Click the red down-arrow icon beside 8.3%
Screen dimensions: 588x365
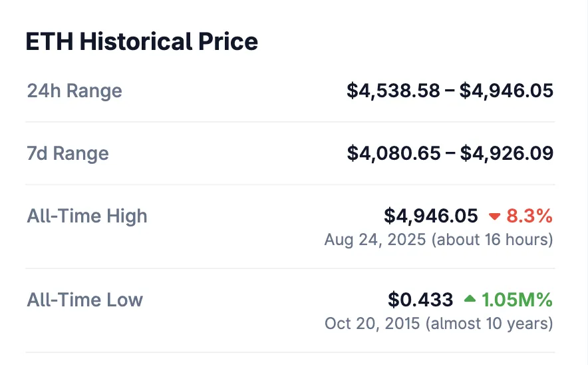point(494,216)
